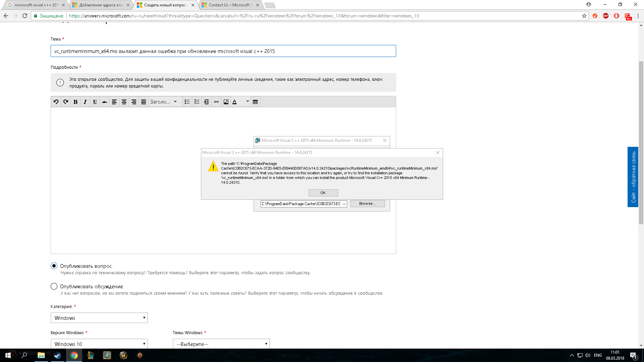Click the undo icon in the editor toolbar
The height and width of the screenshot is (362, 644).
(x=56, y=102)
